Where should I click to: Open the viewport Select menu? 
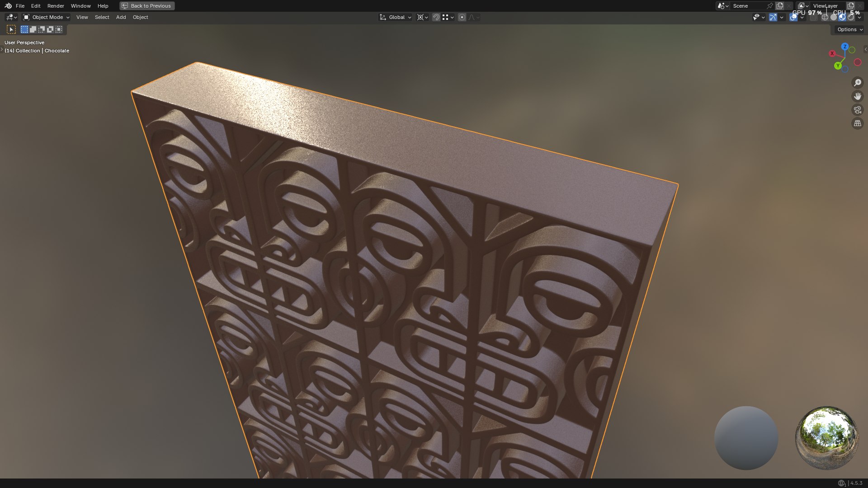pos(102,17)
